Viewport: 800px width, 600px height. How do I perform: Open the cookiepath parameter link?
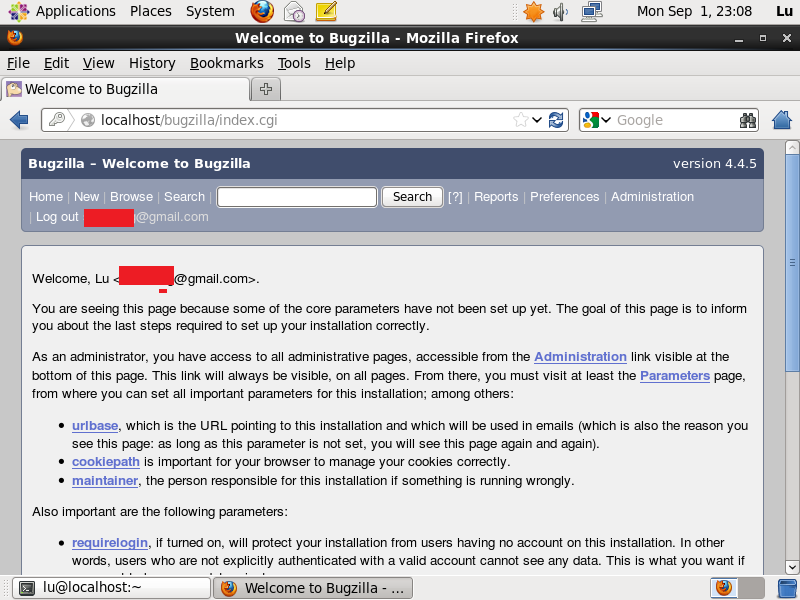[x=106, y=462]
